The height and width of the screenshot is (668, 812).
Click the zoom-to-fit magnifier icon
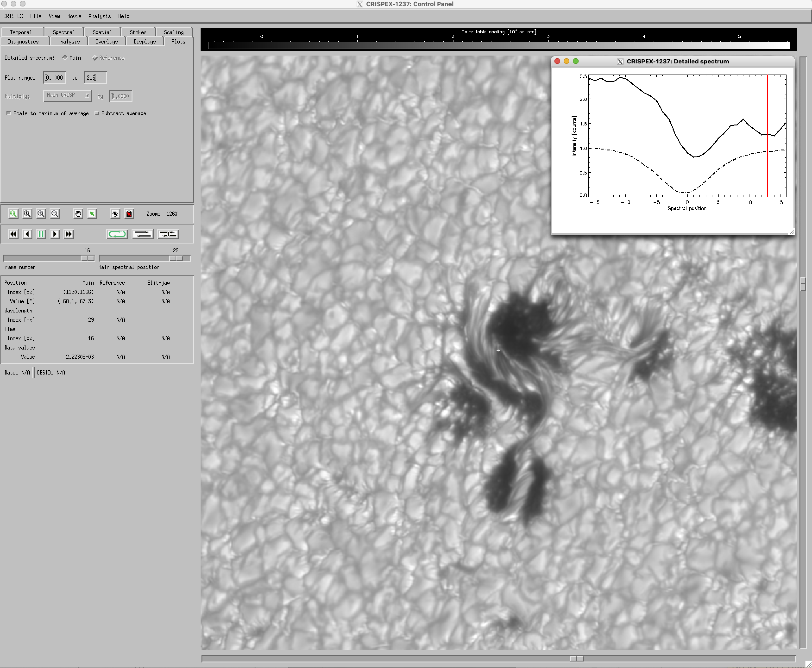click(x=13, y=214)
